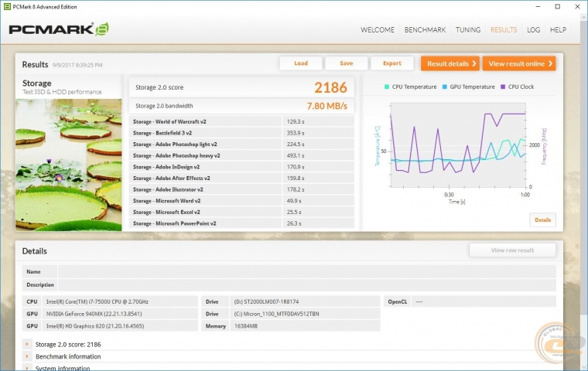Select the Adobe InDesign v2 row
Image resolution: width=588 pixels, height=371 pixels.
241,167
